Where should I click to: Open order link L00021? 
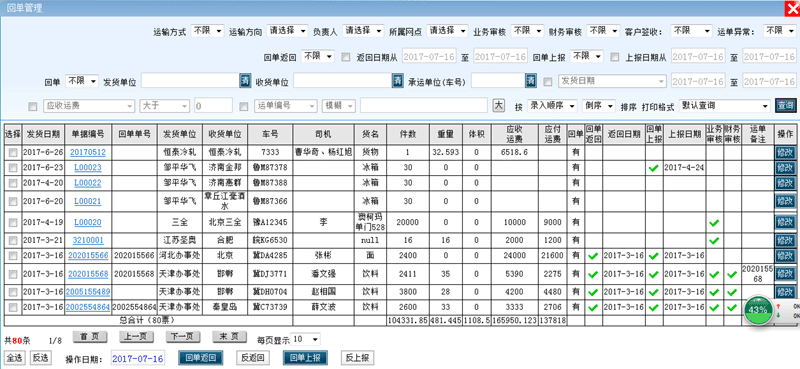pyautogui.click(x=88, y=201)
